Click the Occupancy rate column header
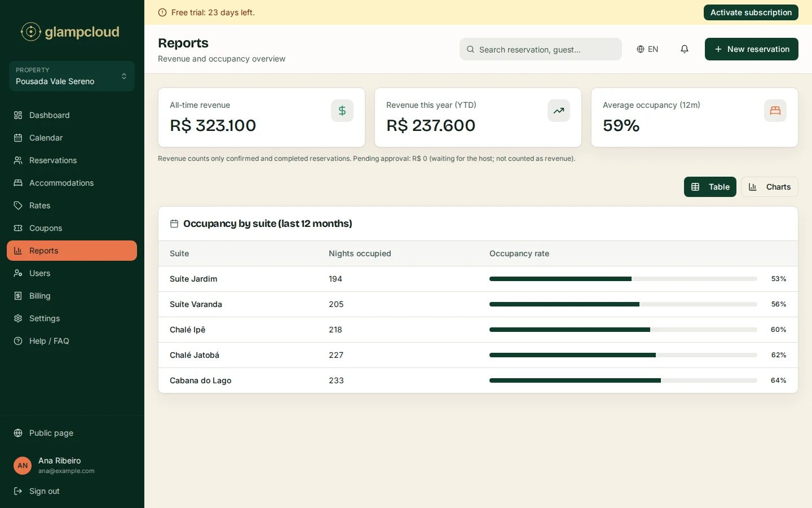The height and width of the screenshot is (508, 812). coord(519,253)
